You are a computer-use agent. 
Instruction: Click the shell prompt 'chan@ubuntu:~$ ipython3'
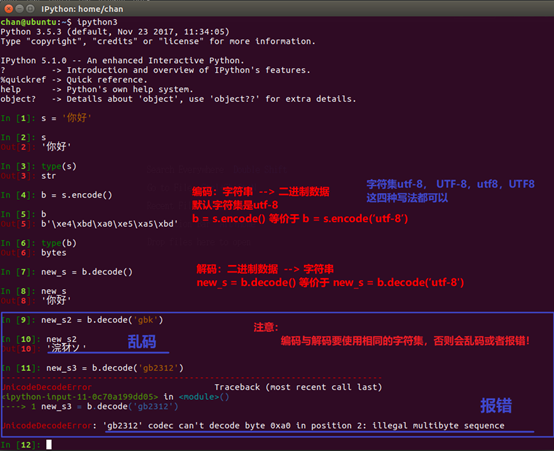pos(59,22)
